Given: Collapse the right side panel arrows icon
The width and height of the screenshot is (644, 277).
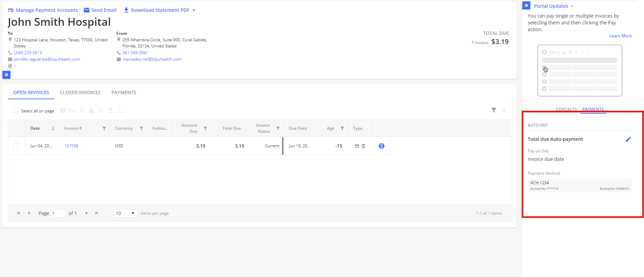Looking at the screenshot, I should [x=526, y=5].
